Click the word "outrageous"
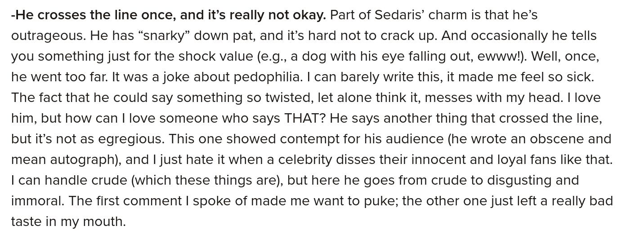The height and width of the screenshot is (248, 644). (48, 35)
